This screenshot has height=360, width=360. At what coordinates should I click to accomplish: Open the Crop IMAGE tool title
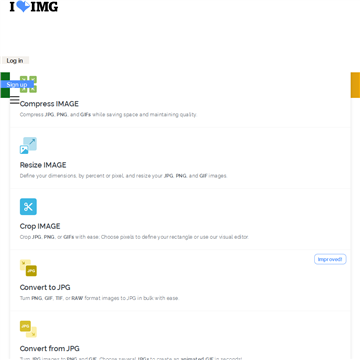pos(40,226)
